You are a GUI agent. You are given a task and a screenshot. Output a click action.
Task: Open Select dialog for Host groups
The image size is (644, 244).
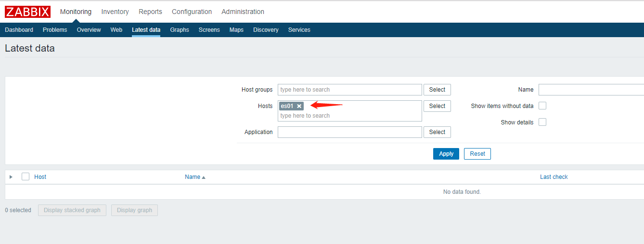coord(437,90)
